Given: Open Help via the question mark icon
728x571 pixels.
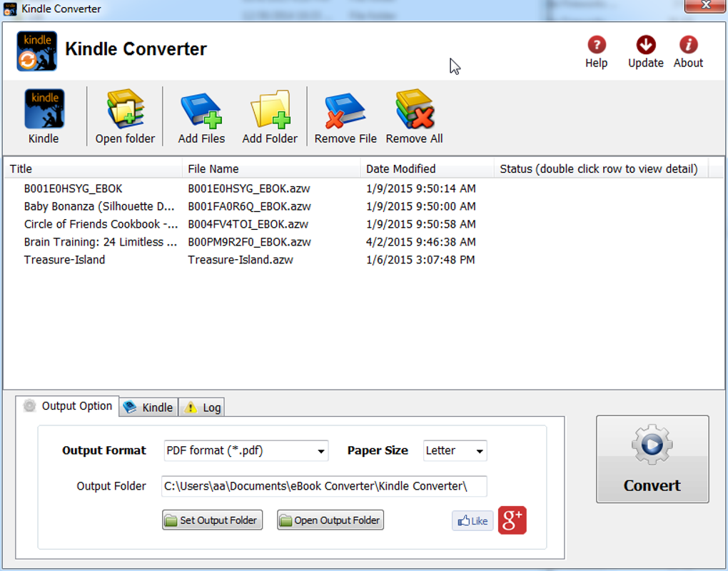Looking at the screenshot, I should [597, 45].
